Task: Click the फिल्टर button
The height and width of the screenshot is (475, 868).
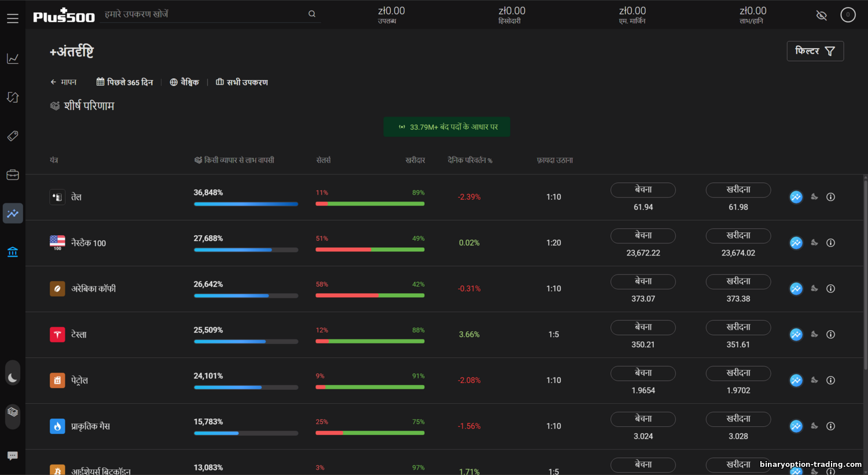Action: (x=815, y=51)
